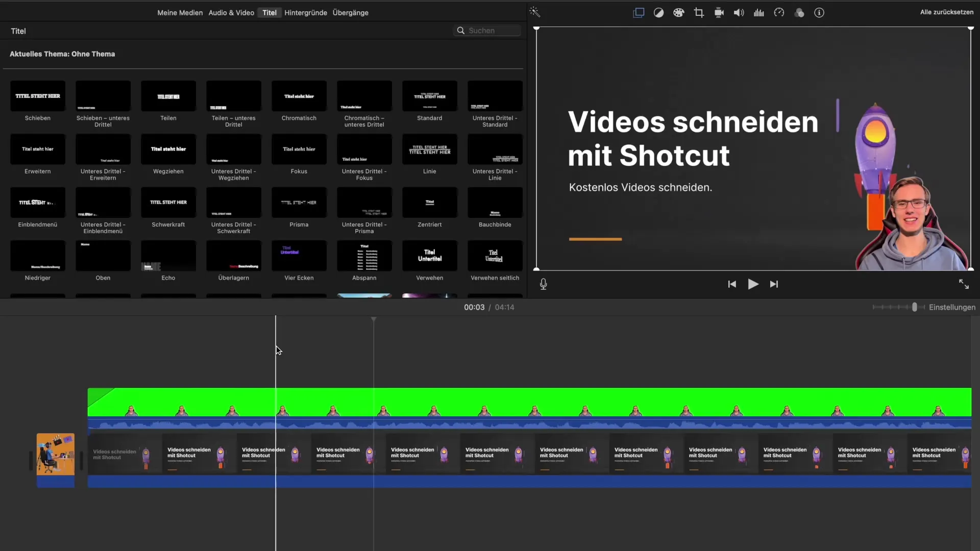Open the stabilization camera icon
This screenshot has height=551, width=980.
[719, 13]
